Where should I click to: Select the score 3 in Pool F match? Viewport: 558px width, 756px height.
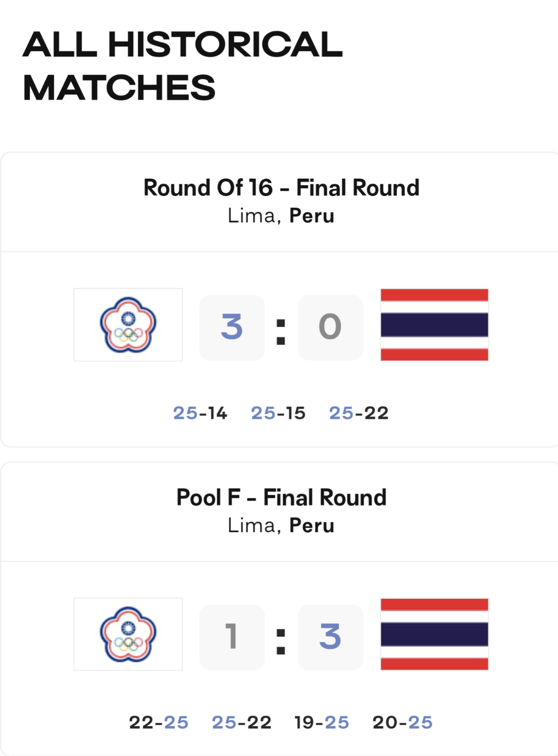(331, 637)
